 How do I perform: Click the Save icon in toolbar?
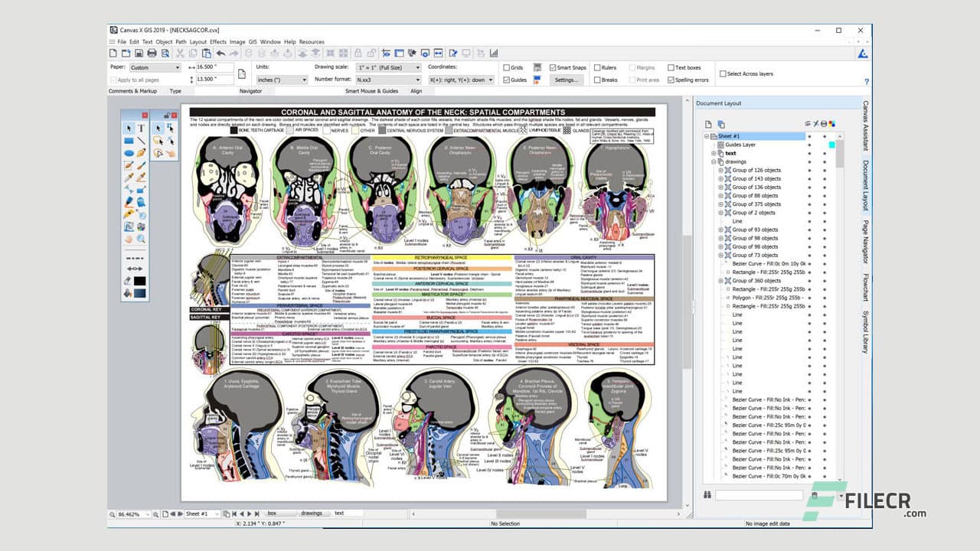point(139,53)
